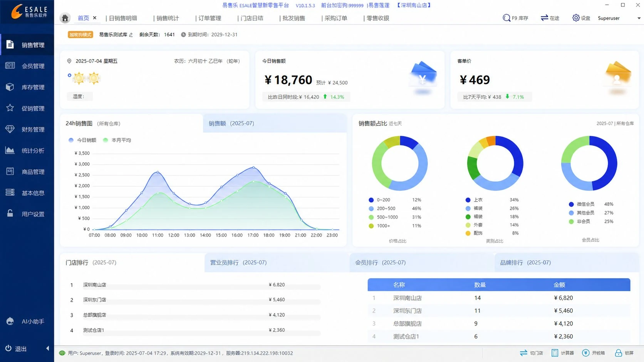Click the 开钱箱 cash drawer button
The height and width of the screenshot is (362, 644).
pyautogui.click(x=594, y=353)
